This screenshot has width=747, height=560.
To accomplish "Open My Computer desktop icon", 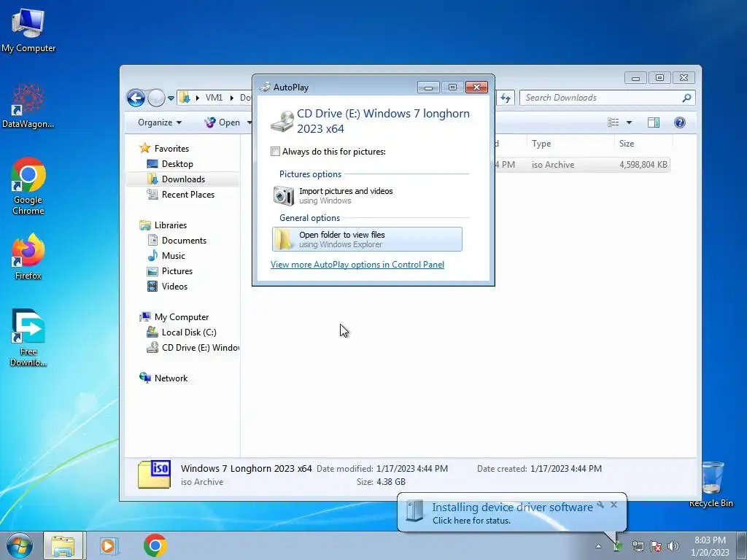I will point(28,29).
